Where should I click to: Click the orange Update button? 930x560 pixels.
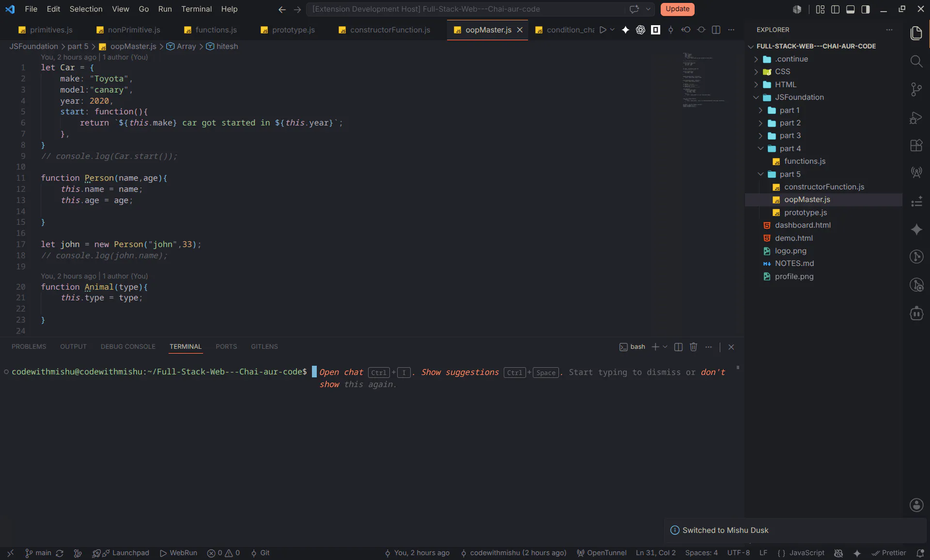[677, 9]
